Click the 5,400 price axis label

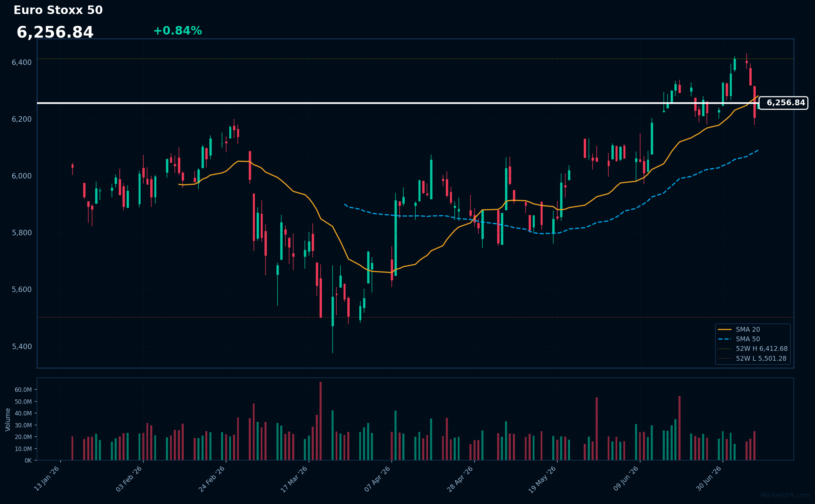(22, 347)
